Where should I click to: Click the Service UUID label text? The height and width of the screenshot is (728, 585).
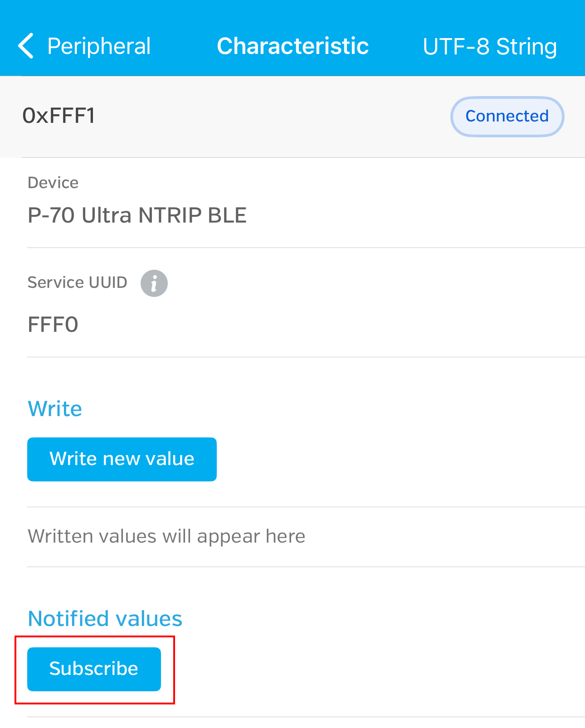coord(78,282)
